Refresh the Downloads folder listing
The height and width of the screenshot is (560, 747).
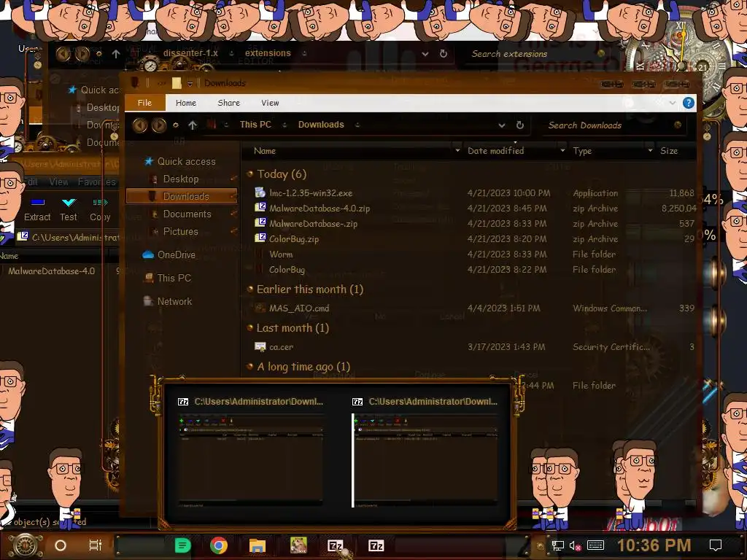(x=520, y=125)
